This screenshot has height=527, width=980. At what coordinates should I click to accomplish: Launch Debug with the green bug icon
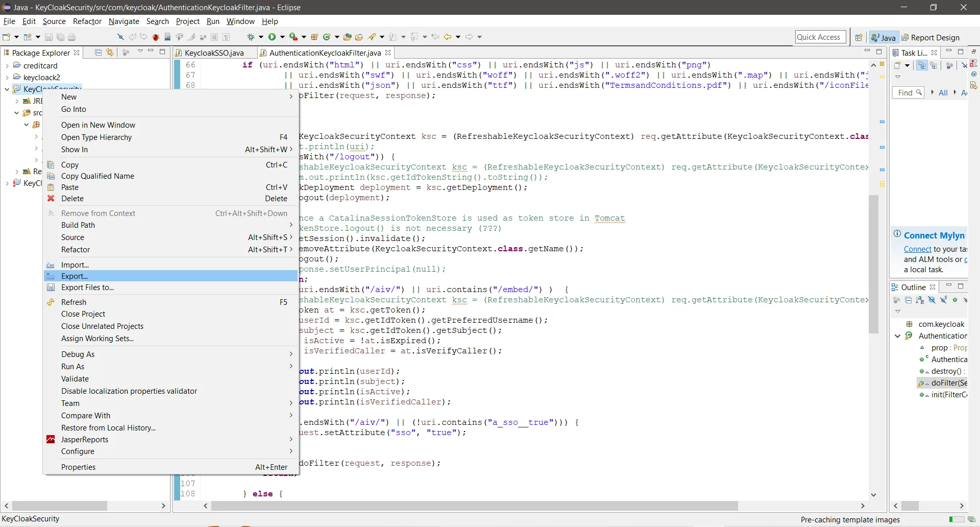(x=251, y=37)
